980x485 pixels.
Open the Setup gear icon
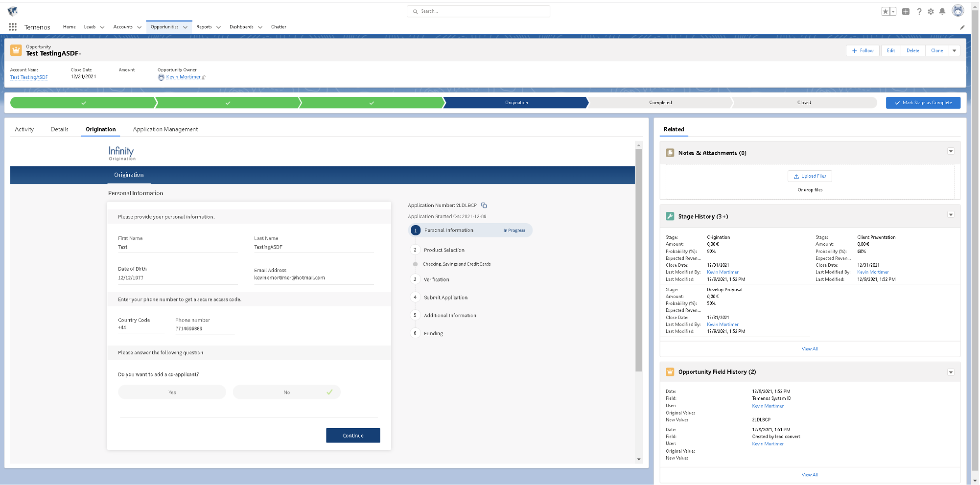[x=931, y=11]
